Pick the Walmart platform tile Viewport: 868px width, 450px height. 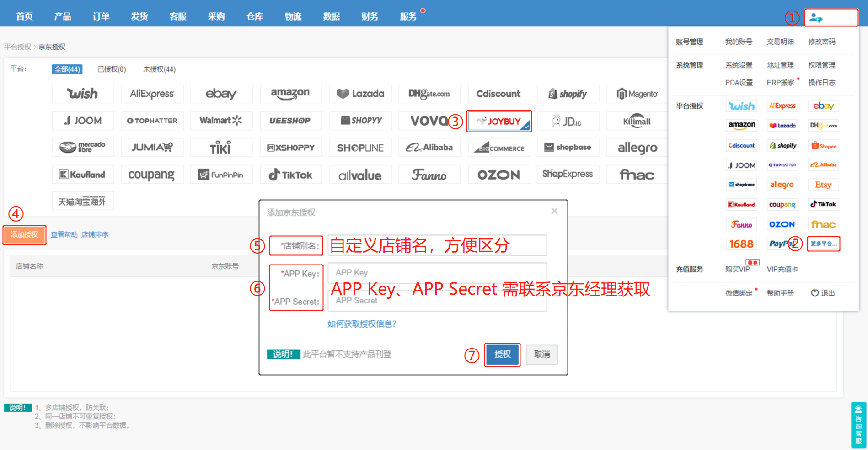point(221,121)
